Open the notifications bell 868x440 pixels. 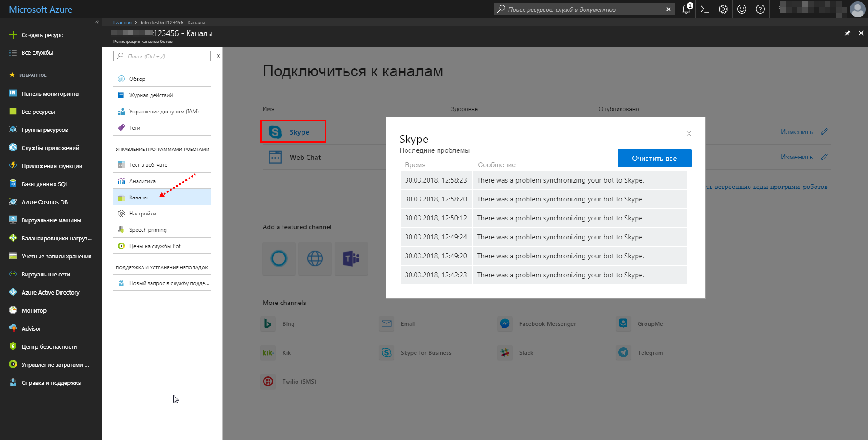tap(685, 9)
